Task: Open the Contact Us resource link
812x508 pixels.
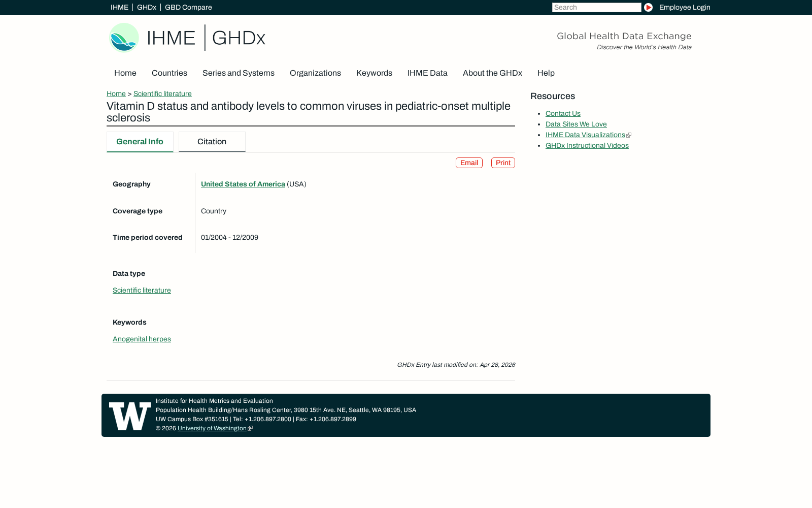Action: (563, 114)
